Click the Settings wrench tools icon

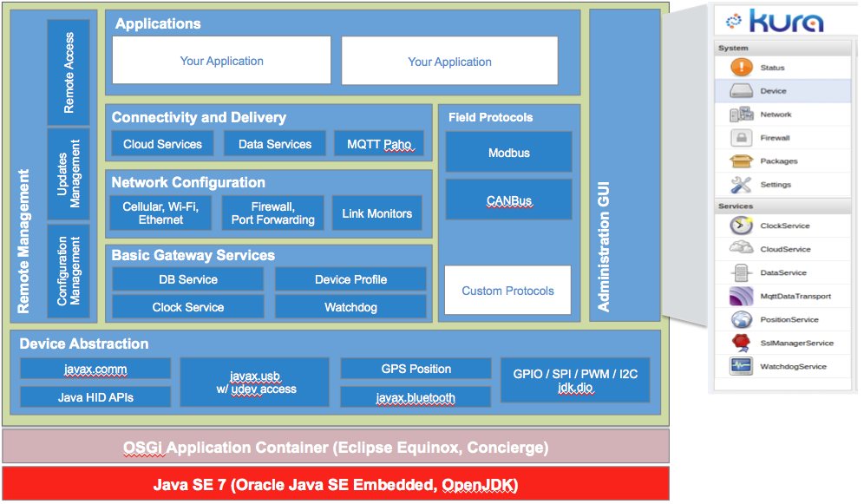click(742, 185)
